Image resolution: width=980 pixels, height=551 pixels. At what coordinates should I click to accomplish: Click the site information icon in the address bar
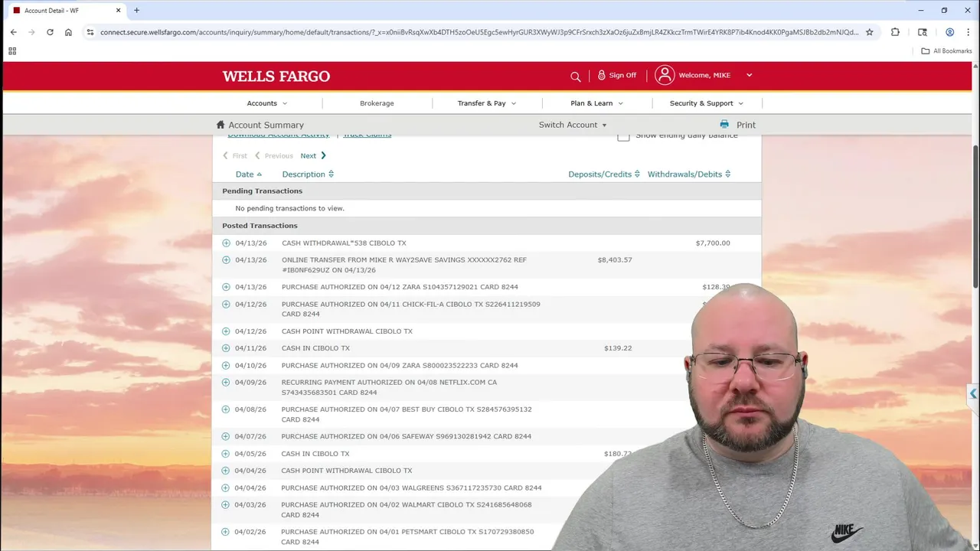coord(90,32)
